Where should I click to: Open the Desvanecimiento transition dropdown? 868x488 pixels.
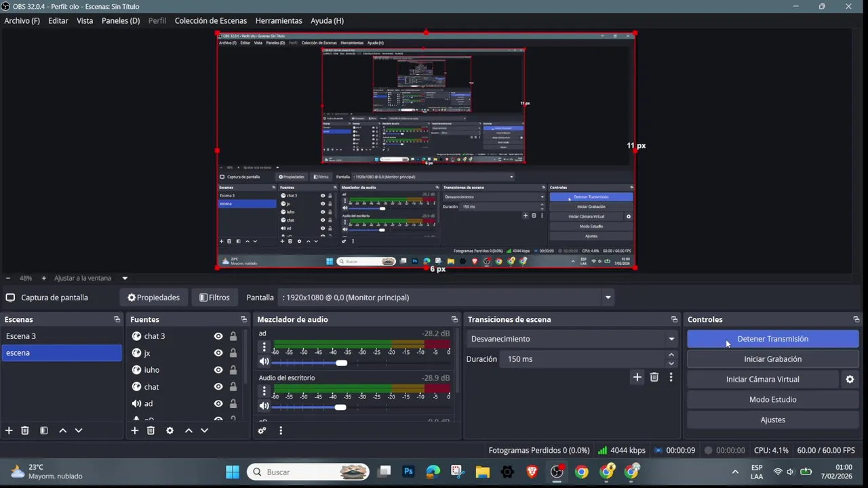(573, 339)
